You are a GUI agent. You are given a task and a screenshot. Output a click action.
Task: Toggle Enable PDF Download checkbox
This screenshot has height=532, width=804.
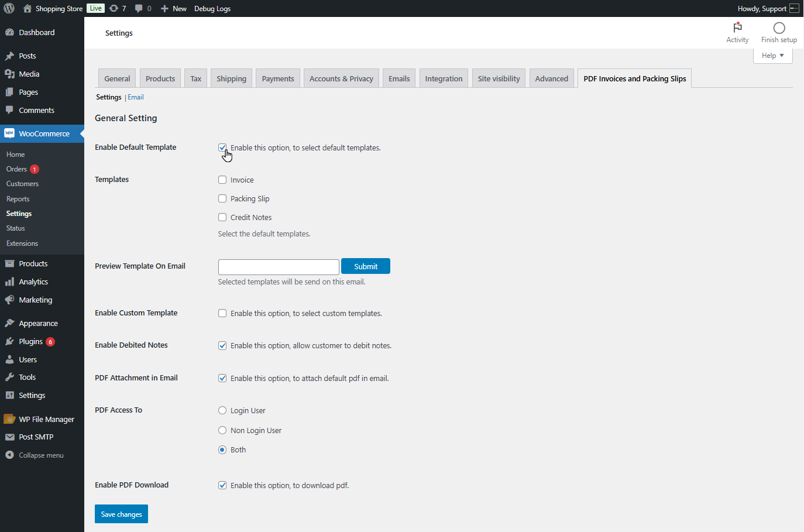pos(222,485)
